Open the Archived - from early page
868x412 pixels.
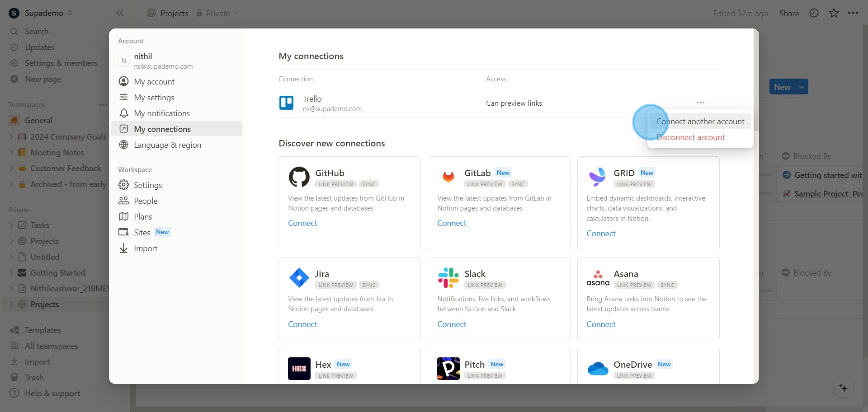coord(68,184)
